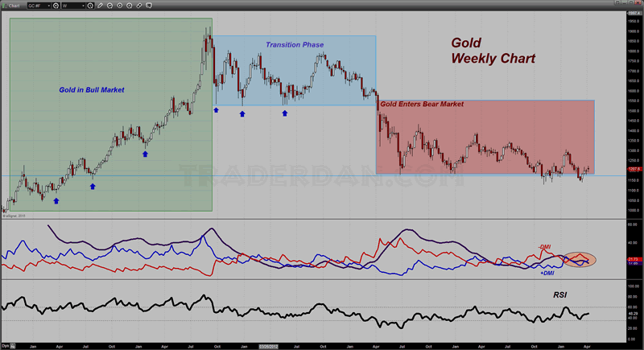Click the circled triangle alert icon
Viewport: 644px width, 350px height.
pos(130,6)
